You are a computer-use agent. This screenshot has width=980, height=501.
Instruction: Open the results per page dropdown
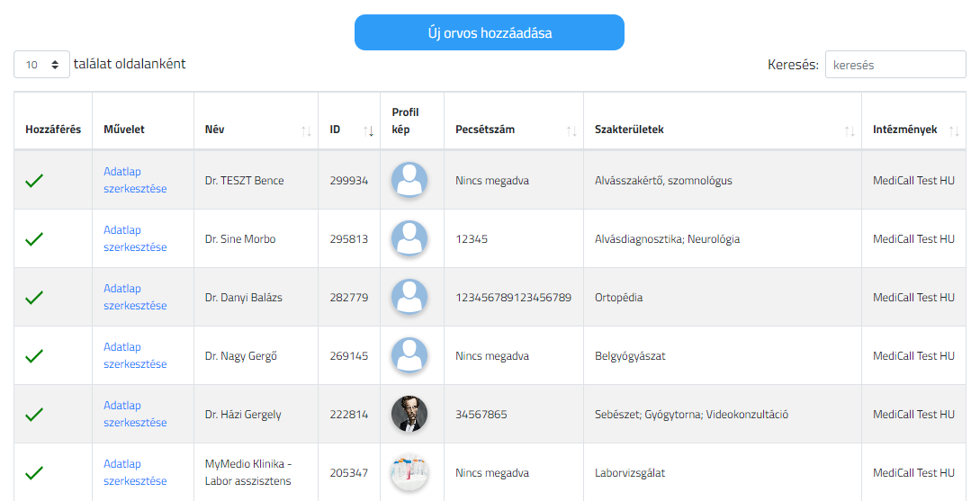point(42,65)
